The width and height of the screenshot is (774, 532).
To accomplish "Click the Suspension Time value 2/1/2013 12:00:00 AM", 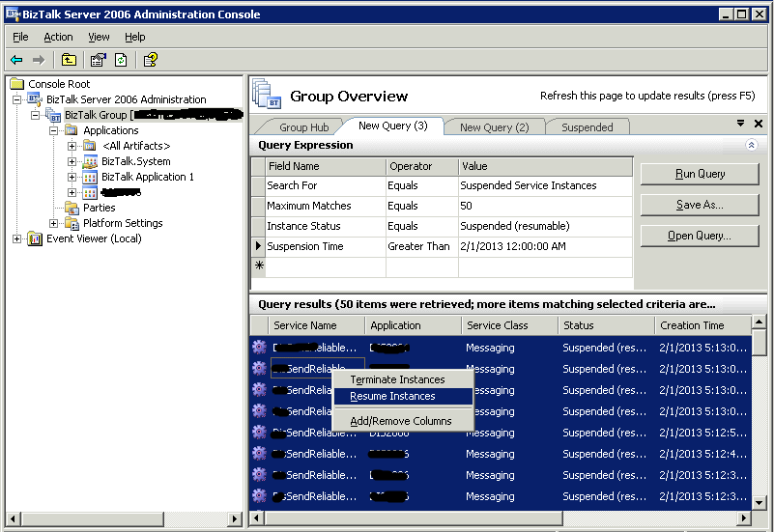I will click(x=545, y=246).
